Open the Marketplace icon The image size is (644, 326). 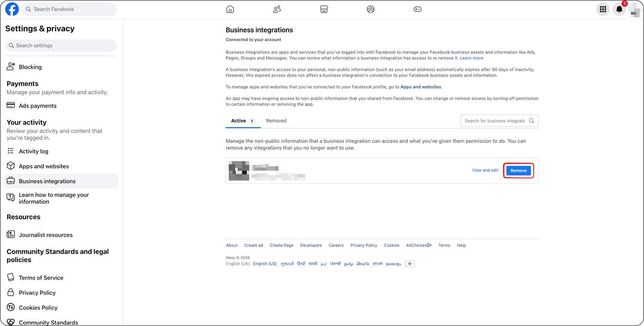coord(324,9)
